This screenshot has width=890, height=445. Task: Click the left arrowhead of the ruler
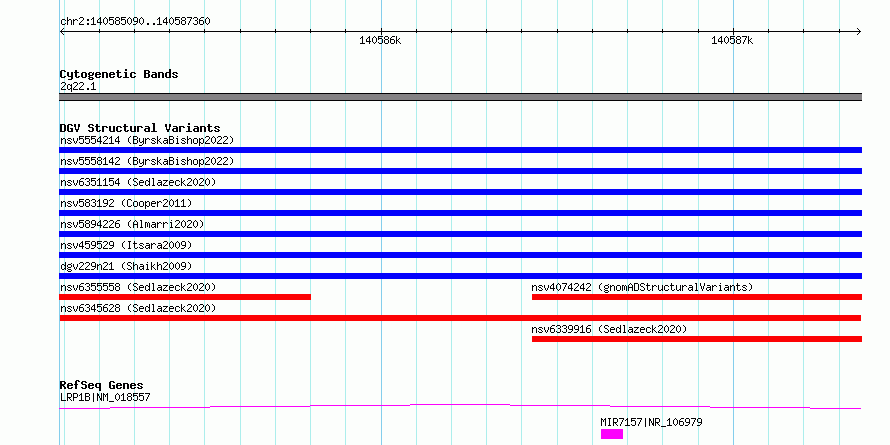(62, 31)
